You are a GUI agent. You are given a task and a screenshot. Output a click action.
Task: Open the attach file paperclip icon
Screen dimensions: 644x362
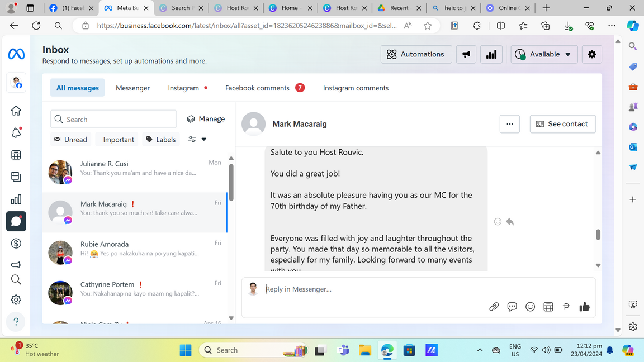(494, 307)
